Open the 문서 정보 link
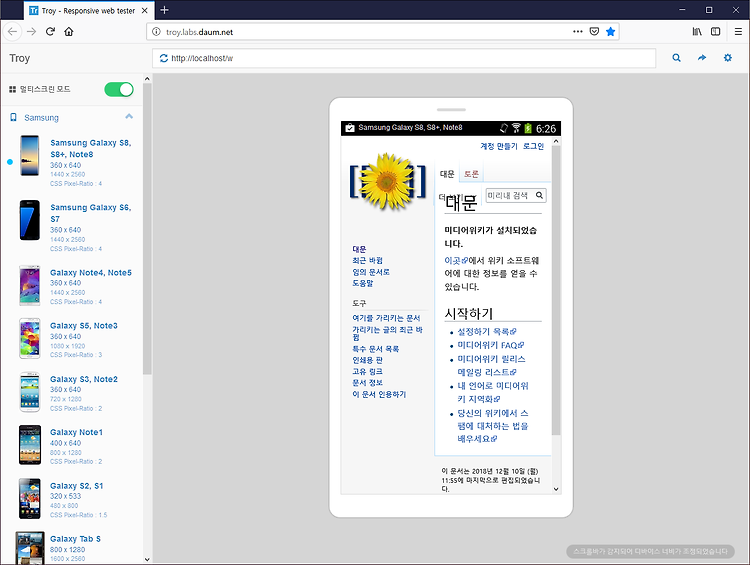The image size is (750, 565). point(367,383)
